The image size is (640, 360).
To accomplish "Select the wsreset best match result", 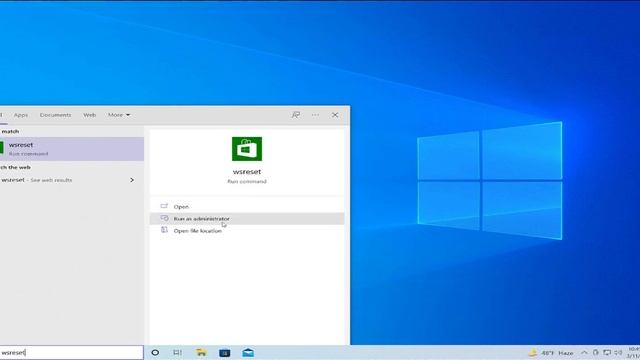I will 72,149.
